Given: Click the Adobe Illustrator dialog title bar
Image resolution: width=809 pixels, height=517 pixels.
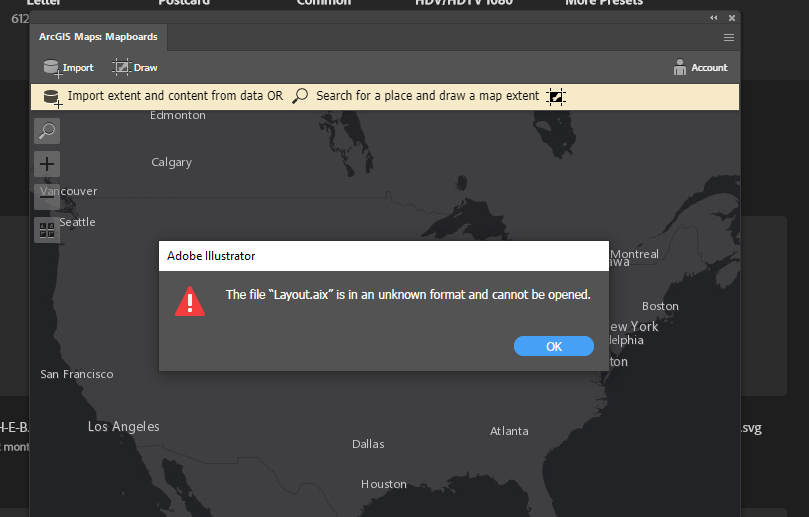Looking at the screenshot, I should [384, 256].
